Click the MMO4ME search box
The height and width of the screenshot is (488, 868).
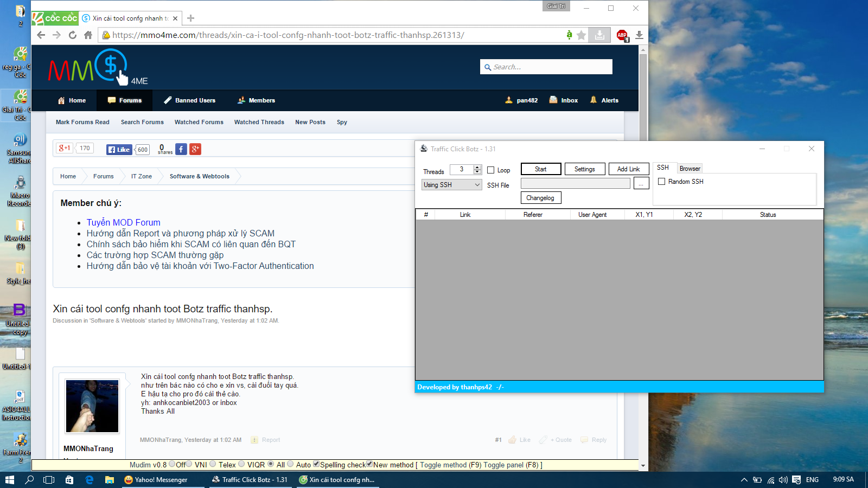click(x=546, y=67)
